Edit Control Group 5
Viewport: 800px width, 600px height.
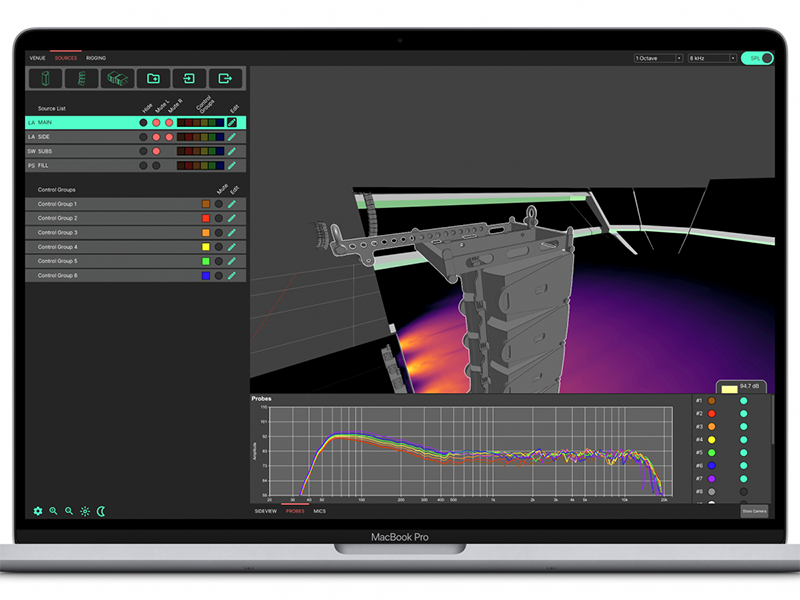232,261
